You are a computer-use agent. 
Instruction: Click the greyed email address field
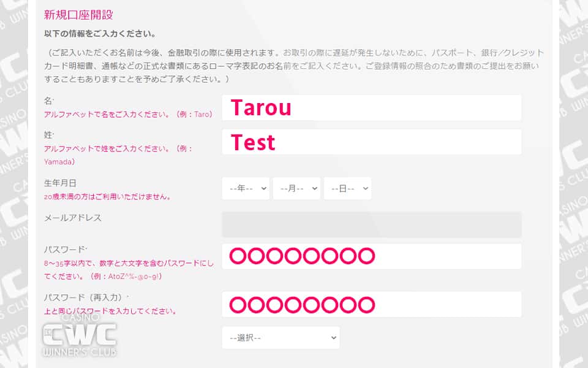click(371, 224)
